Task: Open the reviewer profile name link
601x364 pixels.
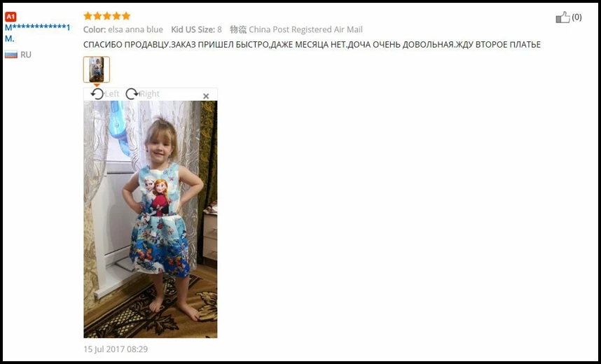Action: [38, 33]
